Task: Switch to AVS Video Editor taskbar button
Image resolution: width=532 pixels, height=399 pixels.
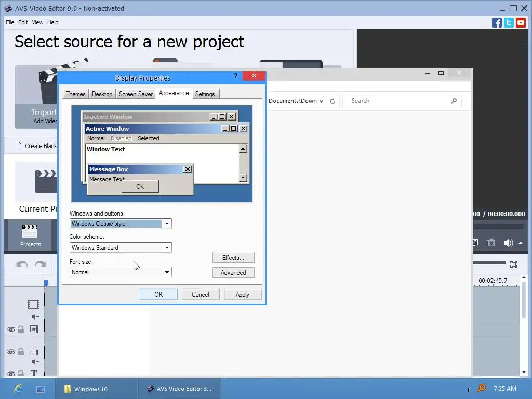Action: point(179,389)
